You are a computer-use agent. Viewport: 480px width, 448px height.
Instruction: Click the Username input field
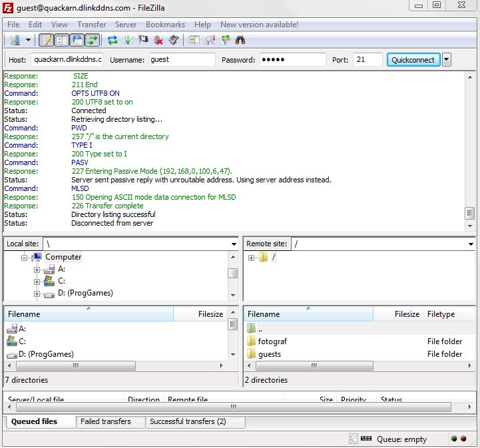(x=182, y=59)
